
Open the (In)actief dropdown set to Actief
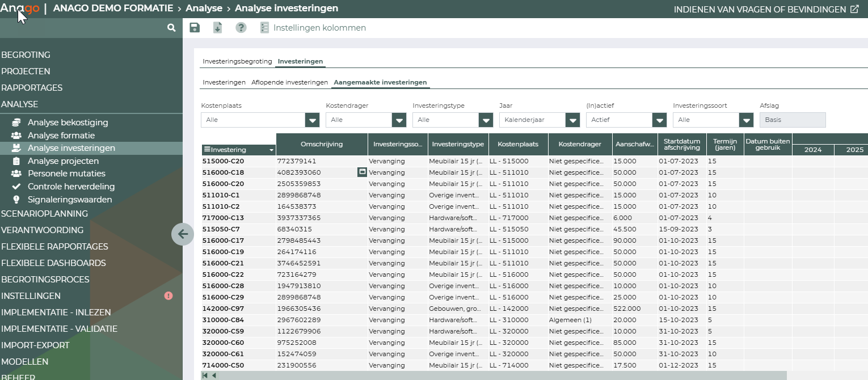coord(659,120)
